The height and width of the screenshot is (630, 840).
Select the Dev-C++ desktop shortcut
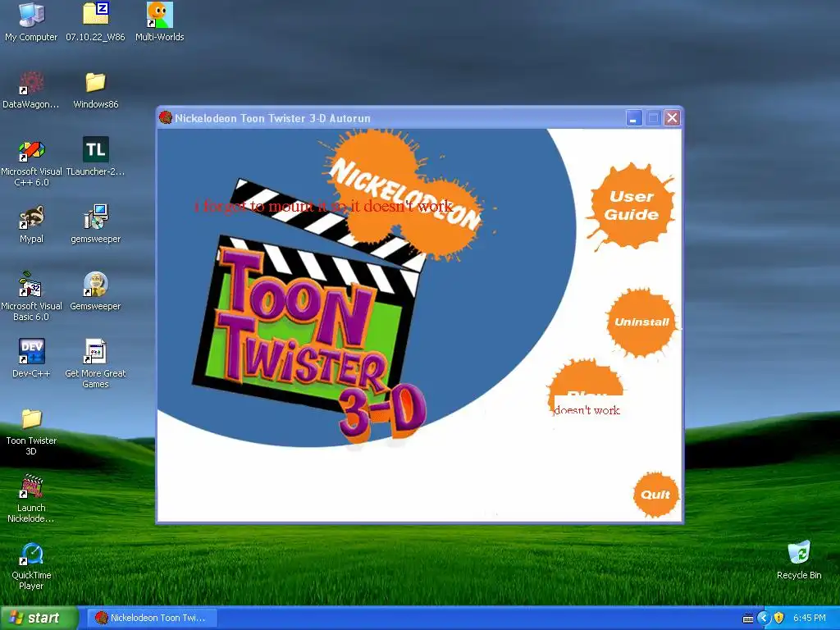[31, 358]
